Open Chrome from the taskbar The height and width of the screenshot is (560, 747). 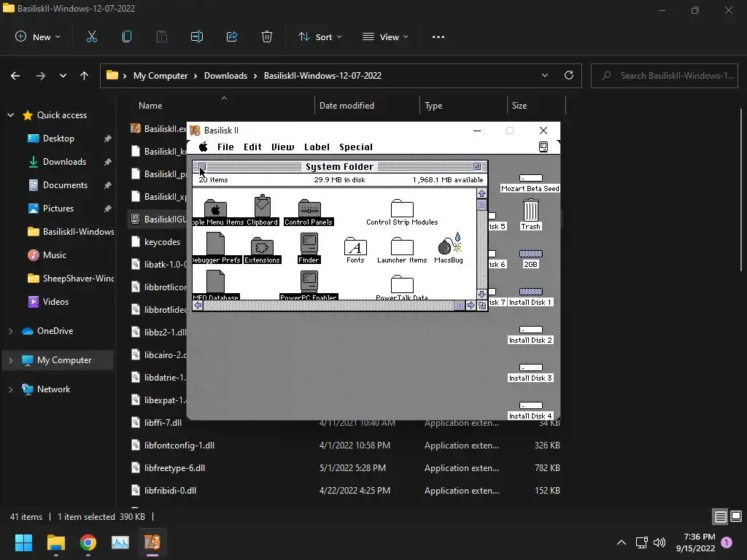[88, 542]
